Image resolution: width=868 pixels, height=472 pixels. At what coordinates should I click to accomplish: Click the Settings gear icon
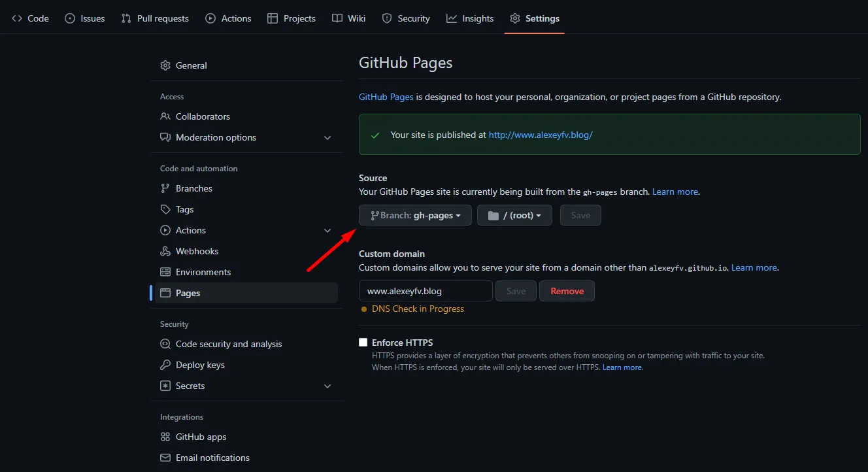[514, 18]
